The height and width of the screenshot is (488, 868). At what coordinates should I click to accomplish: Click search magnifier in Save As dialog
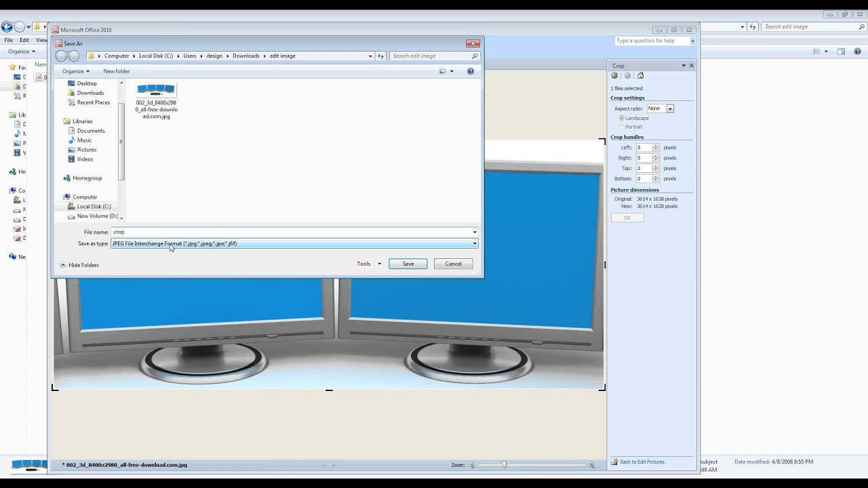coord(474,56)
